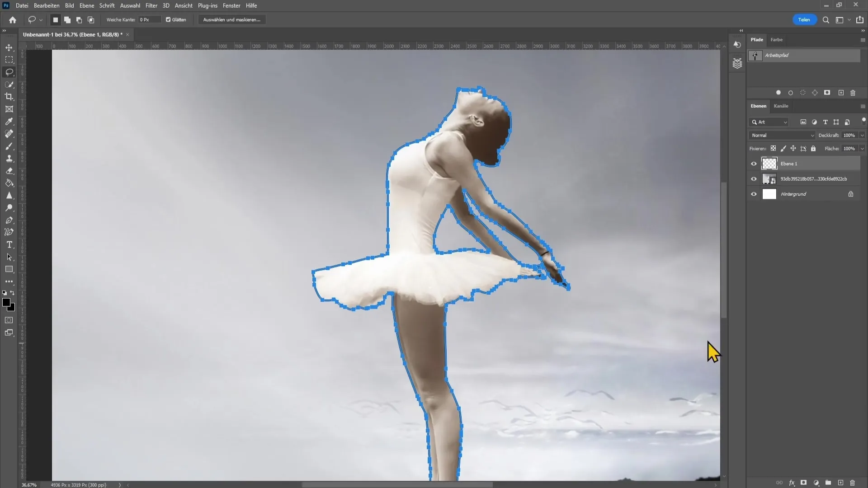Select the Lasso tool
The height and width of the screenshot is (488, 868).
[x=9, y=71]
